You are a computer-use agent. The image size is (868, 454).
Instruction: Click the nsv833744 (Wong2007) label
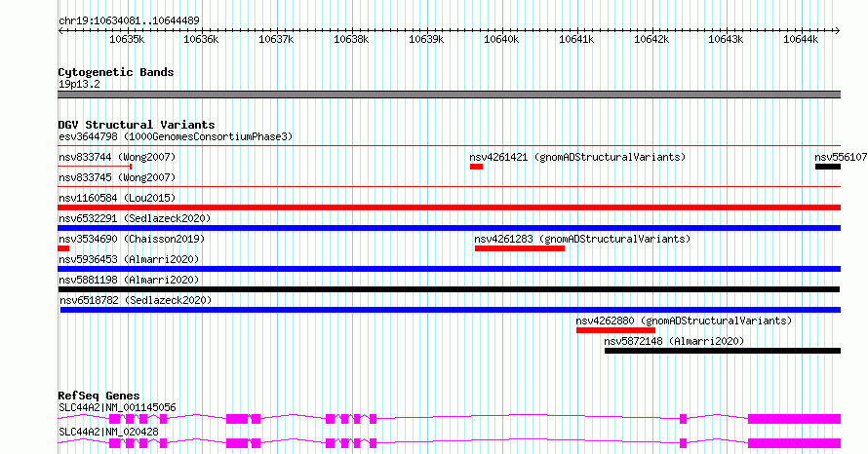tap(117, 157)
